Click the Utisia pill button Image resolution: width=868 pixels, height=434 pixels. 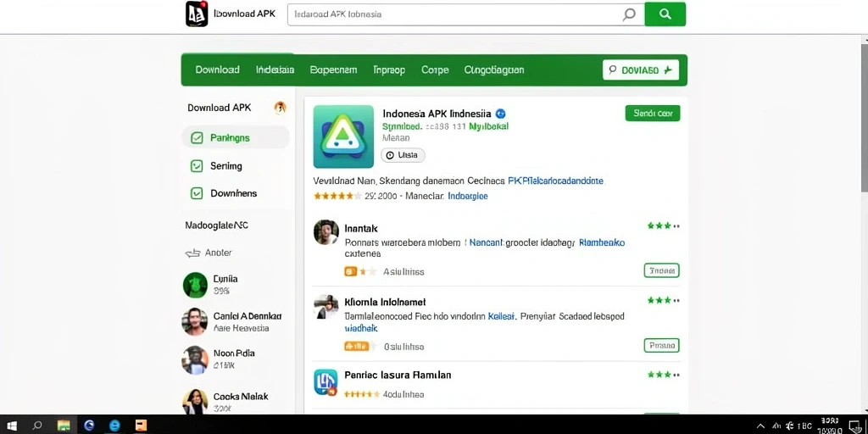[x=403, y=155]
